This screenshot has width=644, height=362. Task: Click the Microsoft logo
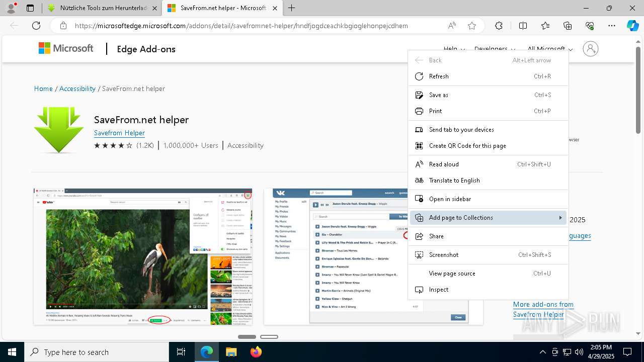[66, 48]
